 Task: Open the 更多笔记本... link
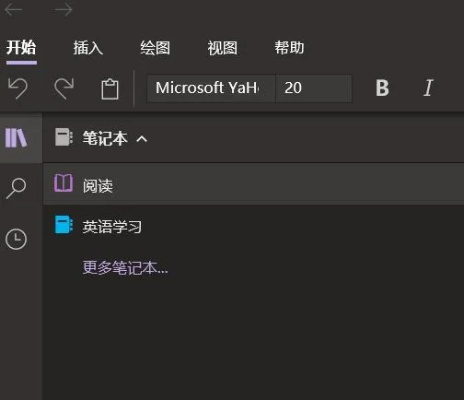tap(125, 267)
